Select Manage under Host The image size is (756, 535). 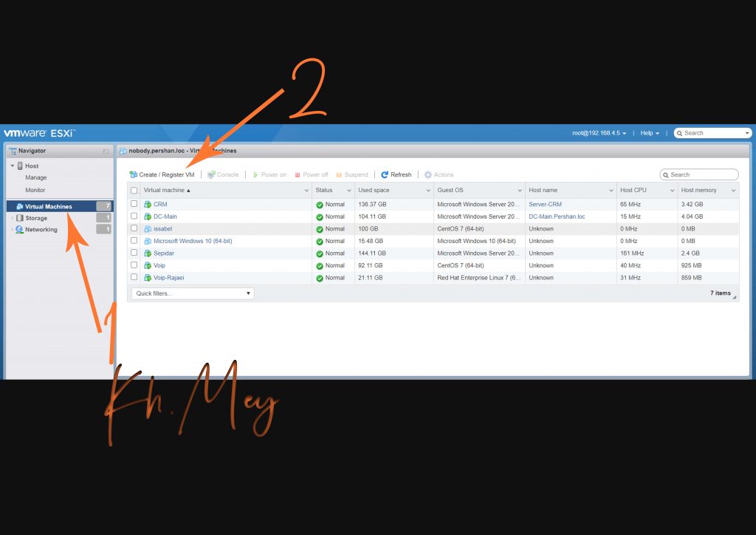[35, 177]
